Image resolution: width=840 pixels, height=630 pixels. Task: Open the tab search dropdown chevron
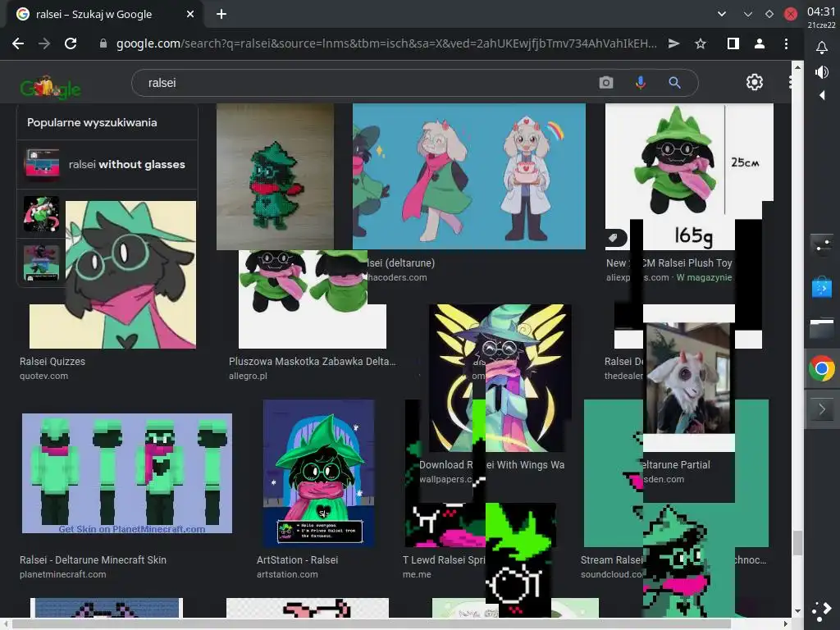pos(722,15)
